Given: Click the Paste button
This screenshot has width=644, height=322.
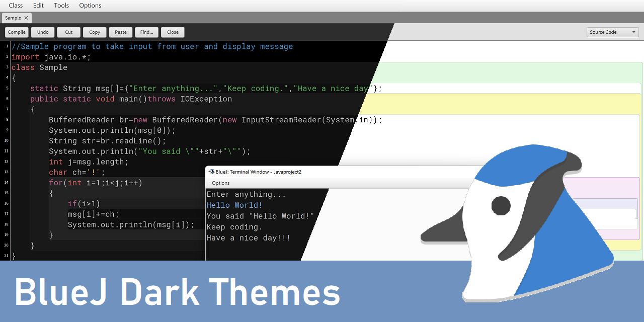Looking at the screenshot, I should [121, 32].
